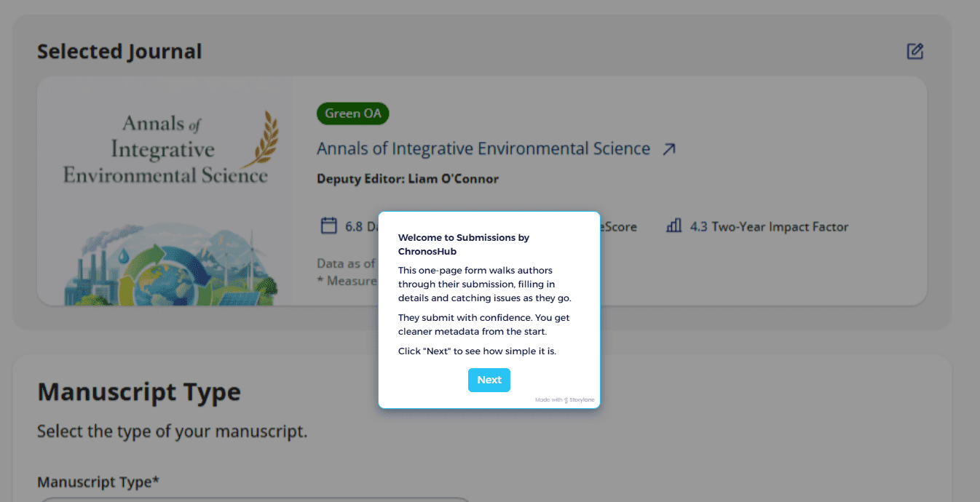Screen dimensions: 980x502
Task: Click the small Manuscript Type* field label
Action: [98, 482]
